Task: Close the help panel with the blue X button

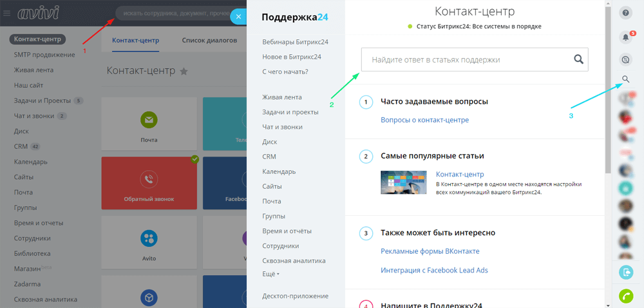Action: point(238,17)
